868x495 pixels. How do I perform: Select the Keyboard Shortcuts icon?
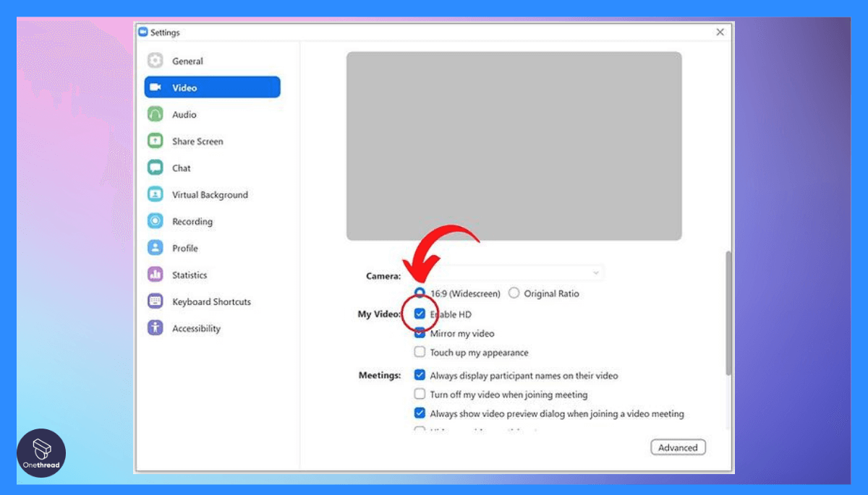pyautogui.click(x=155, y=301)
